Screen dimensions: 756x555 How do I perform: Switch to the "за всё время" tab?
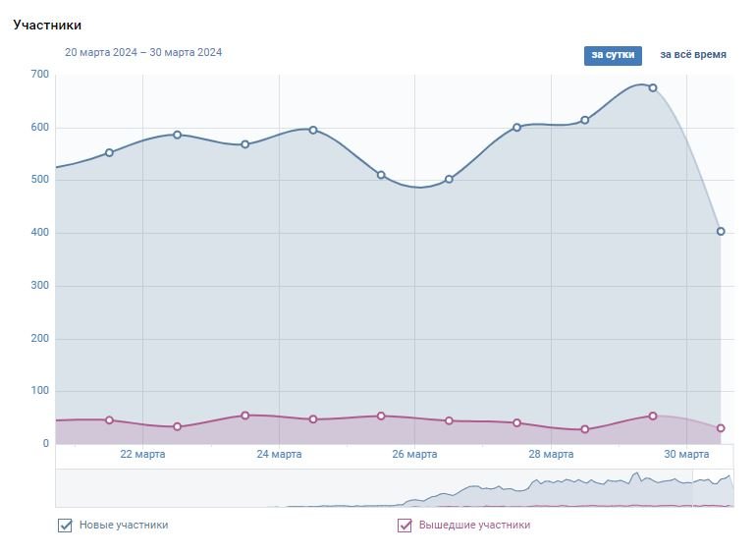693,55
